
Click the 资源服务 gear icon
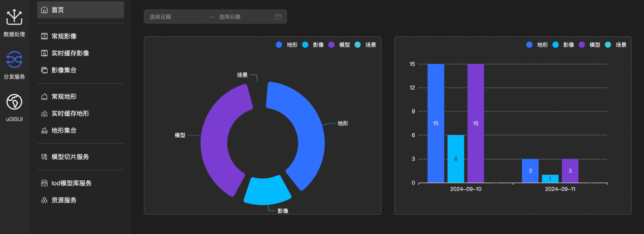44,200
